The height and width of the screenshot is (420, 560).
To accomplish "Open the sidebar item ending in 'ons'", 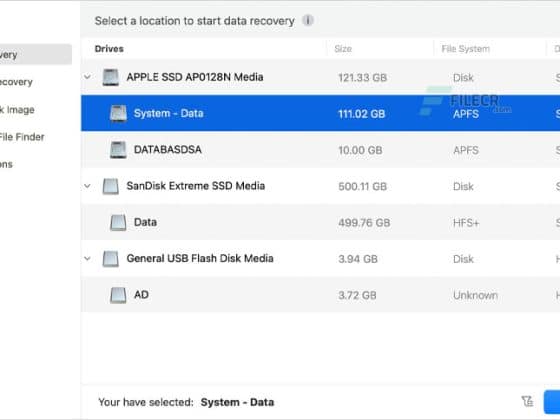I will point(6,164).
